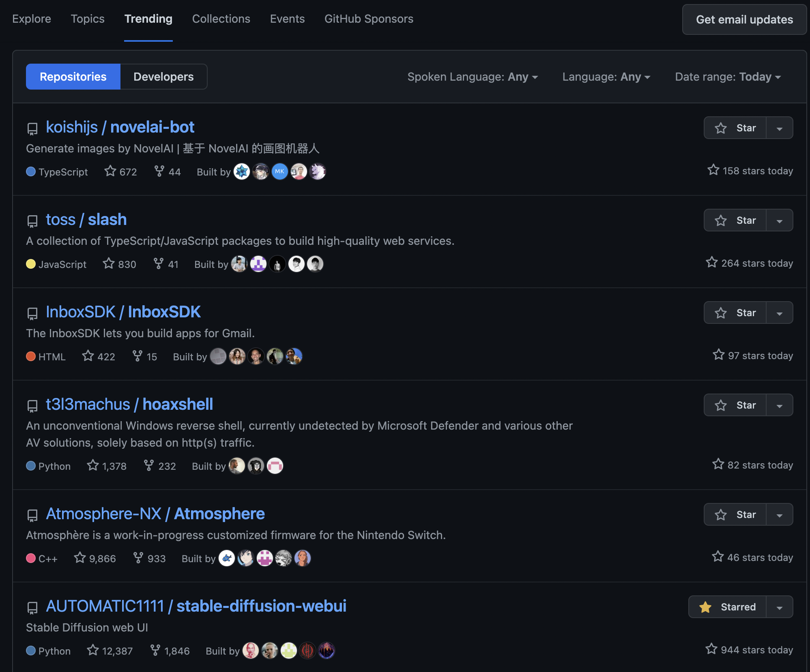Screen dimensions: 810x672
Task: Click the MK contributor avatar on novelai-bot
Action: click(x=279, y=171)
